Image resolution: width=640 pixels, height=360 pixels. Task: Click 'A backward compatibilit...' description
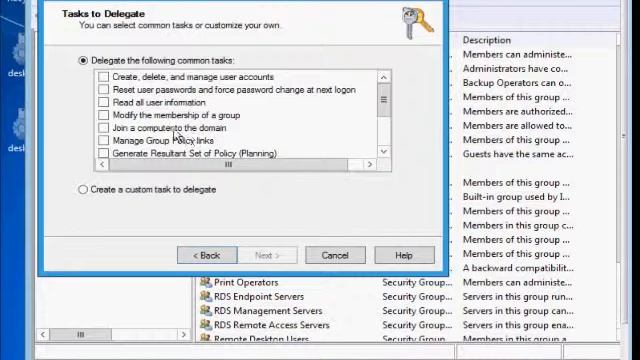coord(518,268)
